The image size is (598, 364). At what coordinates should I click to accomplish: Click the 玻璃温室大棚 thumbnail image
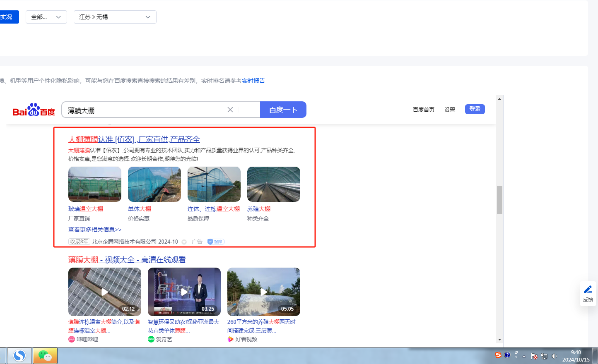pos(95,184)
